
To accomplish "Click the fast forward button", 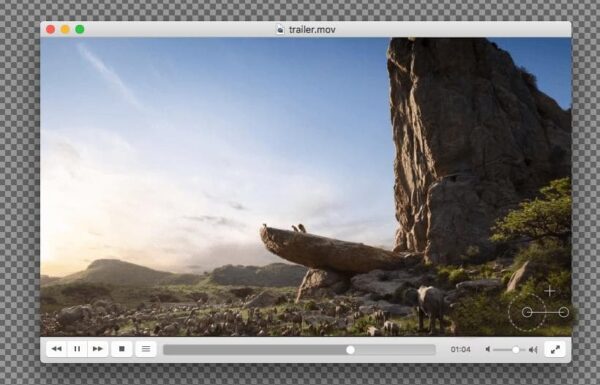I will [x=98, y=349].
